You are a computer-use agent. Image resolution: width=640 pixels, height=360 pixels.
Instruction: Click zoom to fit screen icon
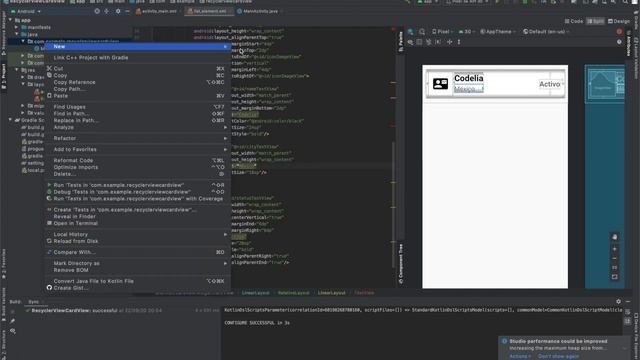pos(615,277)
